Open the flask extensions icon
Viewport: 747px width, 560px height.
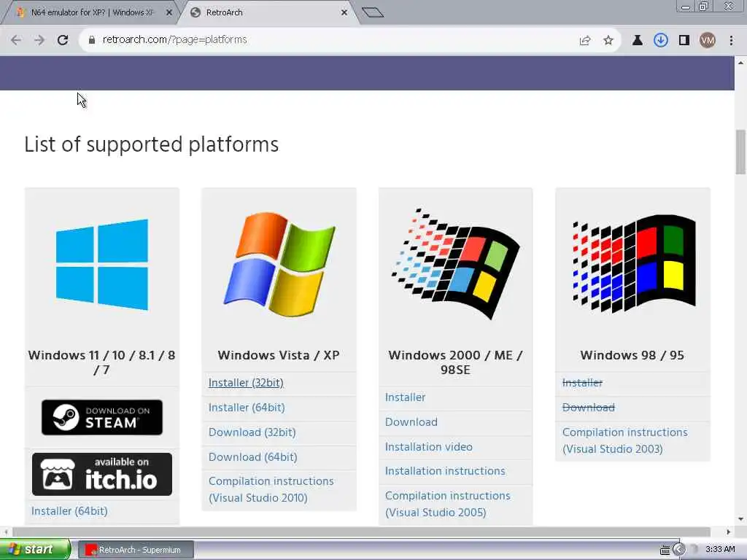pyautogui.click(x=637, y=41)
